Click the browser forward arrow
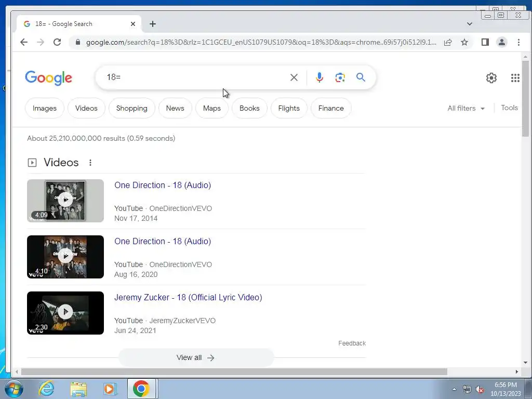 (x=41, y=42)
